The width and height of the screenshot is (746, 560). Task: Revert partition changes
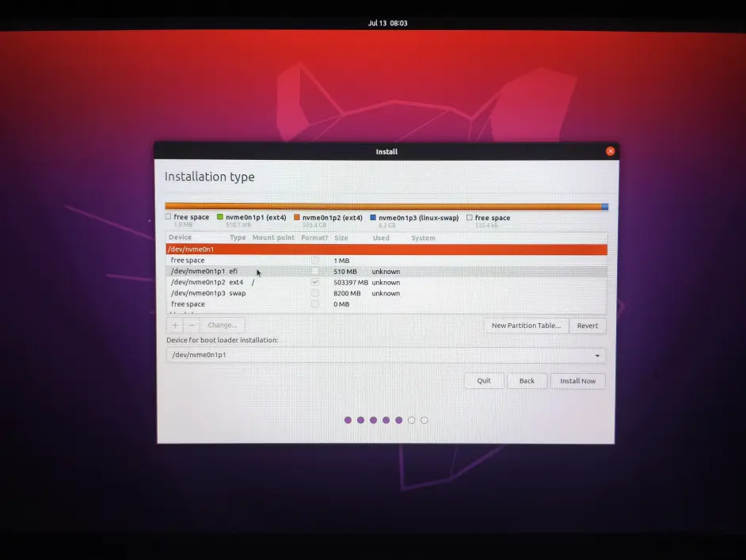(x=588, y=326)
